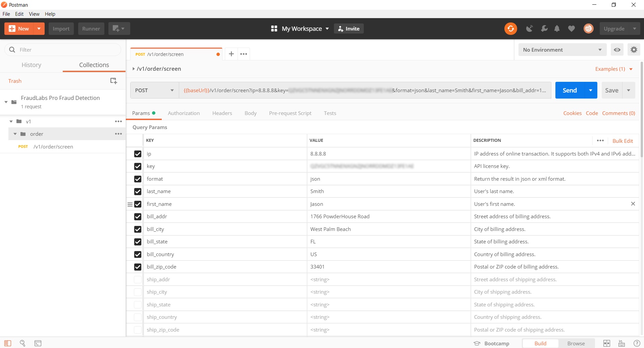This screenshot has width=644, height=348.
Task: Open Comments (0) link
Action: tap(618, 113)
